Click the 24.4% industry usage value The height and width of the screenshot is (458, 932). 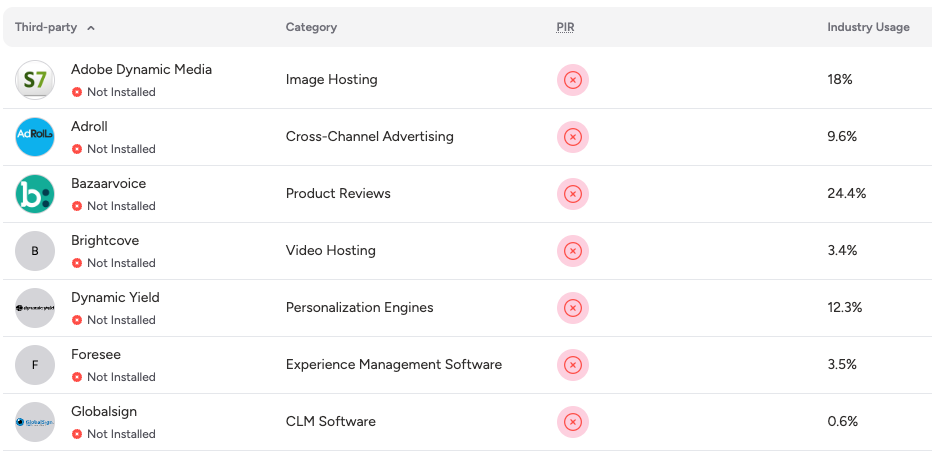(x=846, y=194)
